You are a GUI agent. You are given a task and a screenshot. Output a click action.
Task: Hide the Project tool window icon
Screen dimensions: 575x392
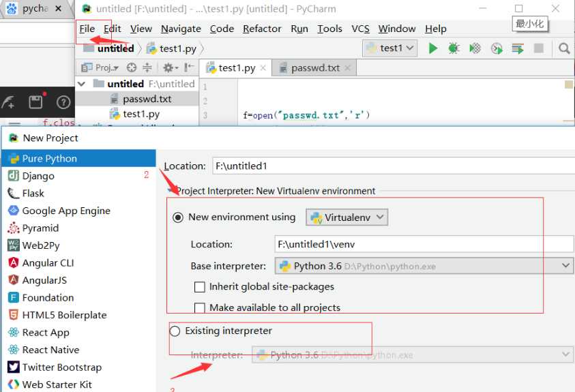[x=189, y=67]
